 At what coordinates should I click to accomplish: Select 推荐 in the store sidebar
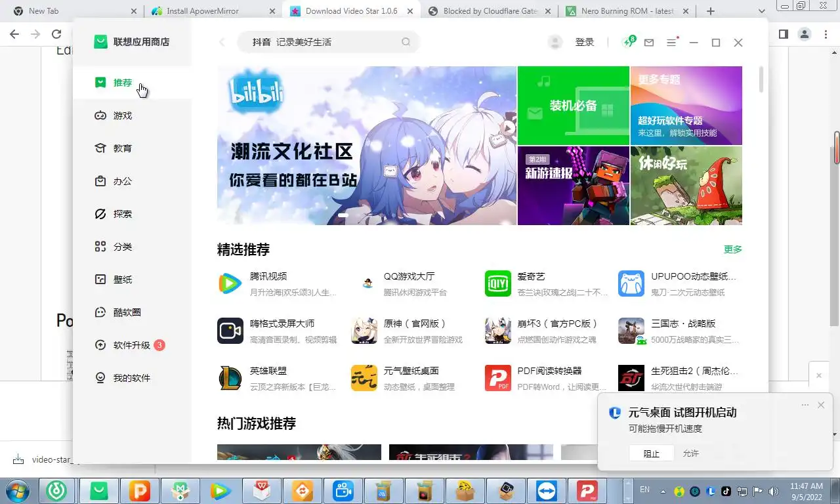(x=123, y=83)
